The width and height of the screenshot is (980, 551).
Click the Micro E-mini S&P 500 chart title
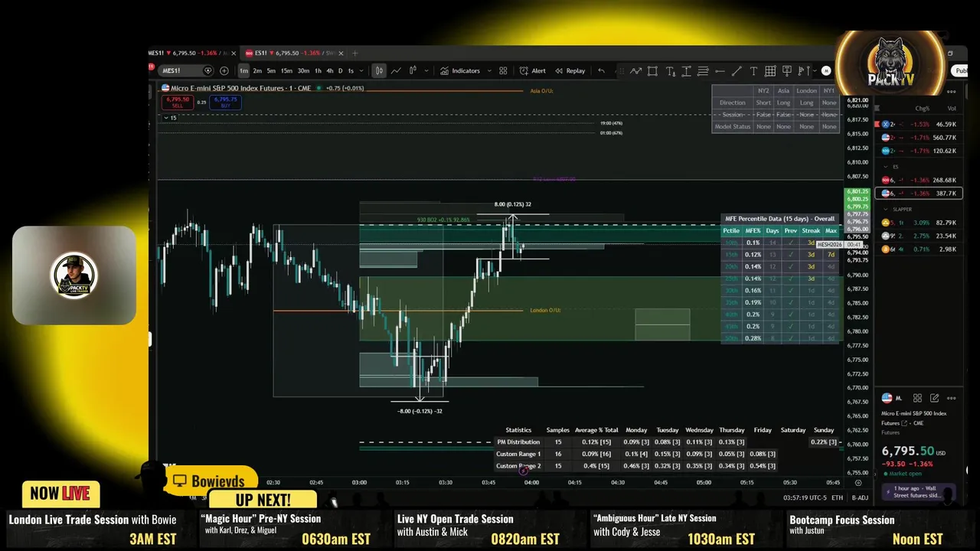pos(240,88)
